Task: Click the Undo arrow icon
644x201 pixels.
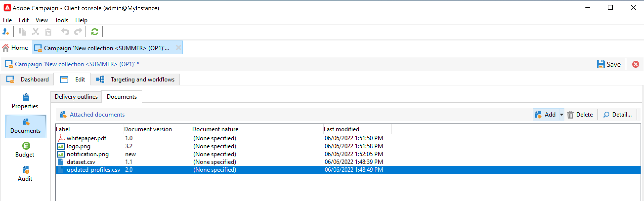Action: click(x=65, y=32)
